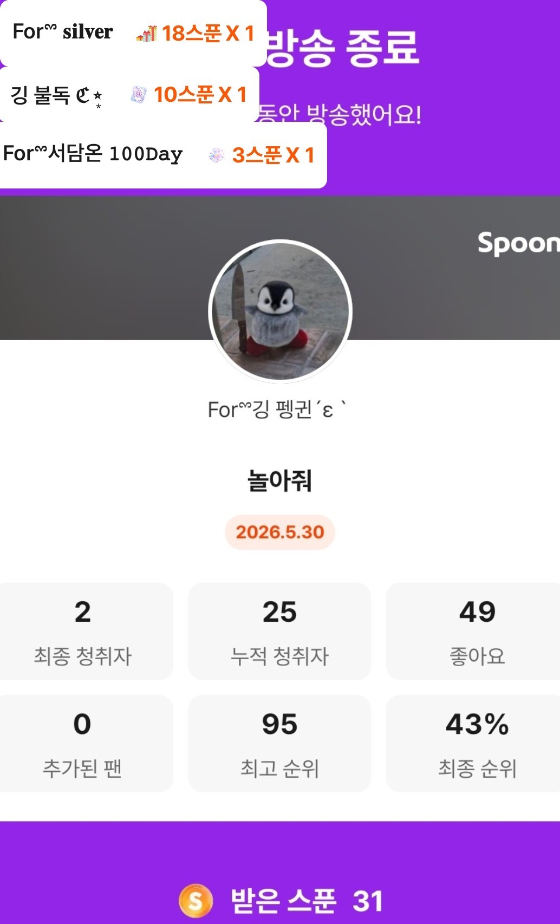
Task: Open the 깅 불독 gift notification
Action: pyautogui.click(x=129, y=95)
